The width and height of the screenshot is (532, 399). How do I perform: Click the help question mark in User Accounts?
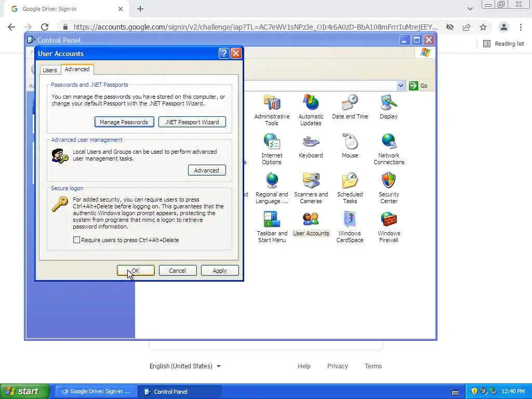(224, 54)
